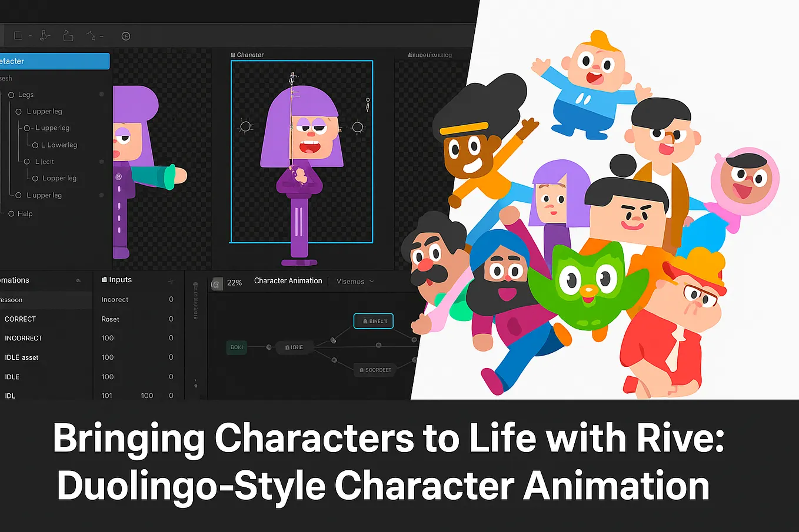Image resolution: width=799 pixels, height=532 pixels.
Task: Select the Artboard tool
Action: [x=68, y=35]
